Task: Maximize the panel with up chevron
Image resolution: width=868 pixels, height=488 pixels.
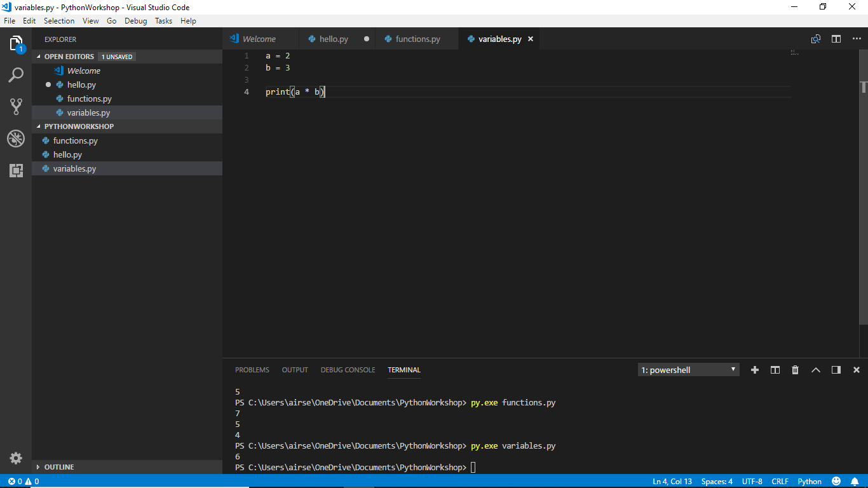Action: pos(816,370)
